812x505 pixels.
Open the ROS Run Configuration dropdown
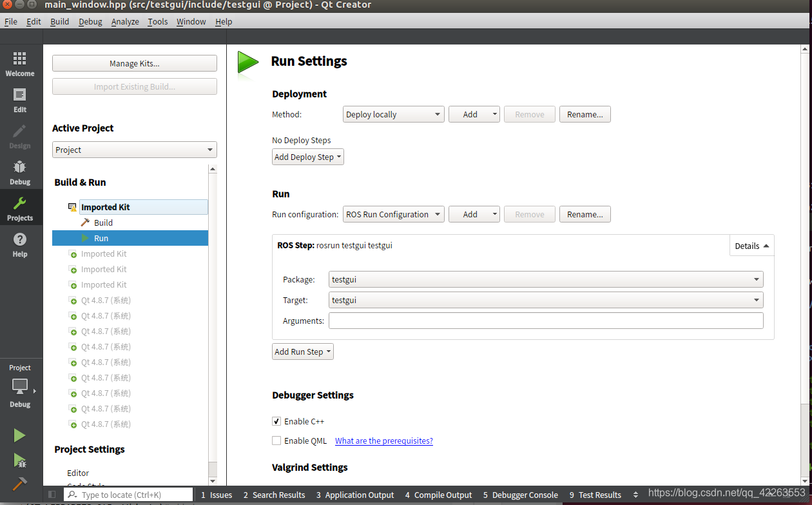click(393, 214)
